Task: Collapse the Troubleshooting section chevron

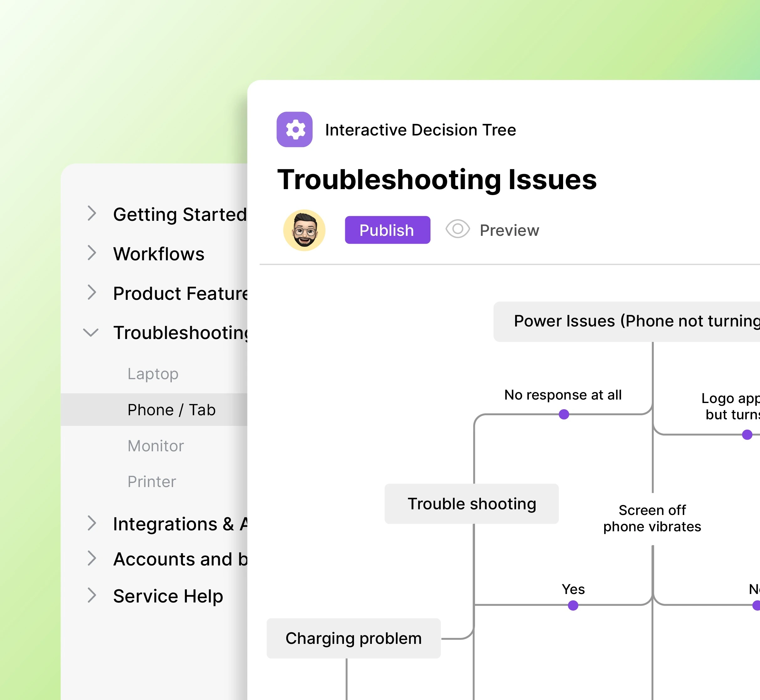Action: tap(91, 332)
